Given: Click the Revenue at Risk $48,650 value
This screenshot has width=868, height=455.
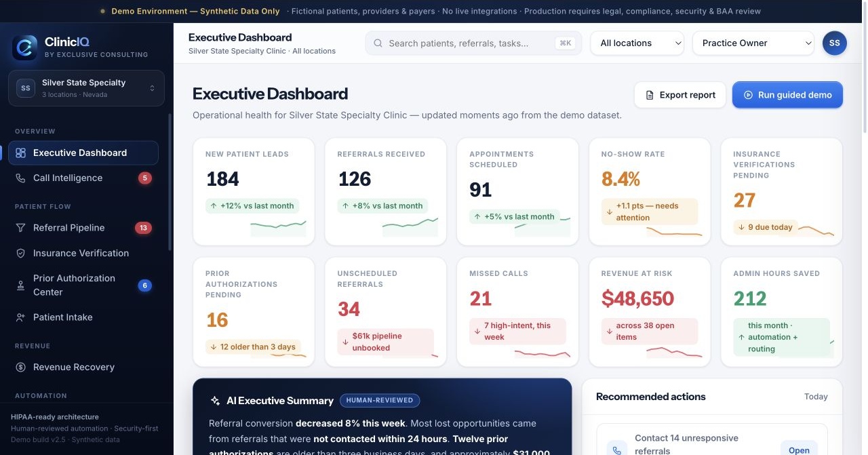Looking at the screenshot, I should 637,298.
